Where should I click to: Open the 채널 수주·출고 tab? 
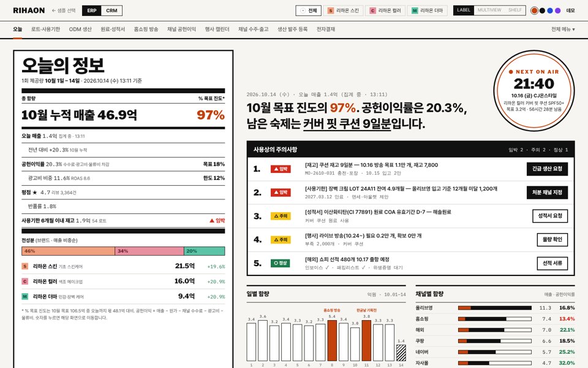coord(253,29)
